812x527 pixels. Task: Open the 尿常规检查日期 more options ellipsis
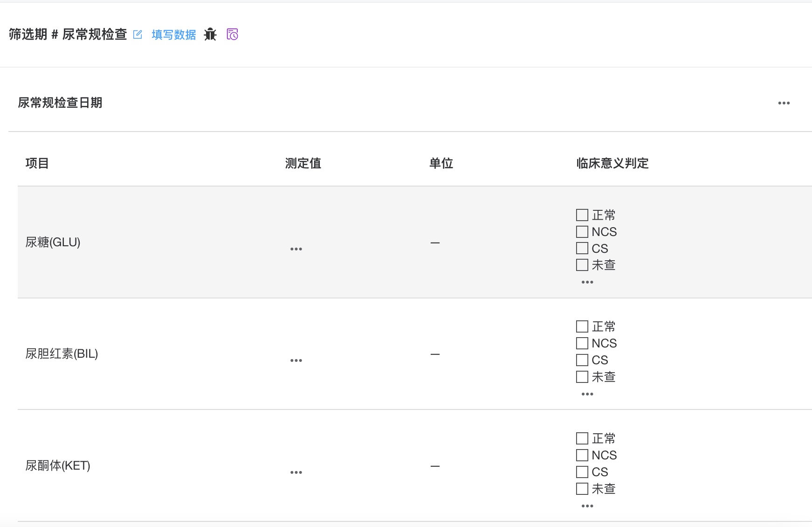784,103
